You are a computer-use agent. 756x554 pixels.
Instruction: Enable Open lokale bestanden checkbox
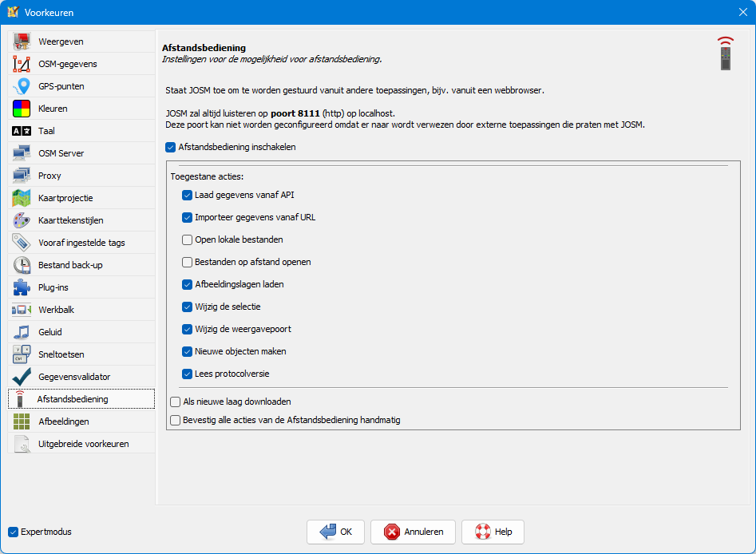pyautogui.click(x=187, y=239)
